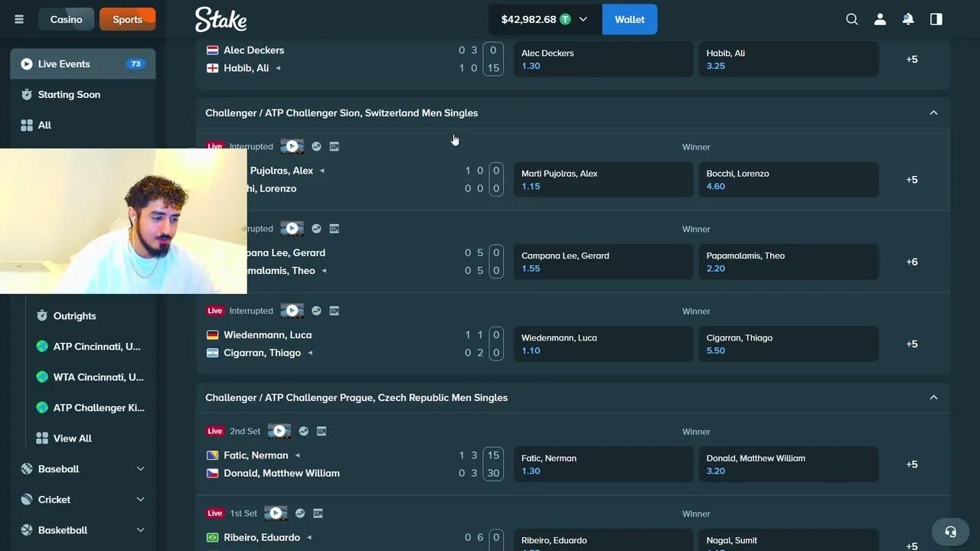The height and width of the screenshot is (551, 980).
Task: Play live stream for Fatic vs Donald
Action: coord(279,431)
